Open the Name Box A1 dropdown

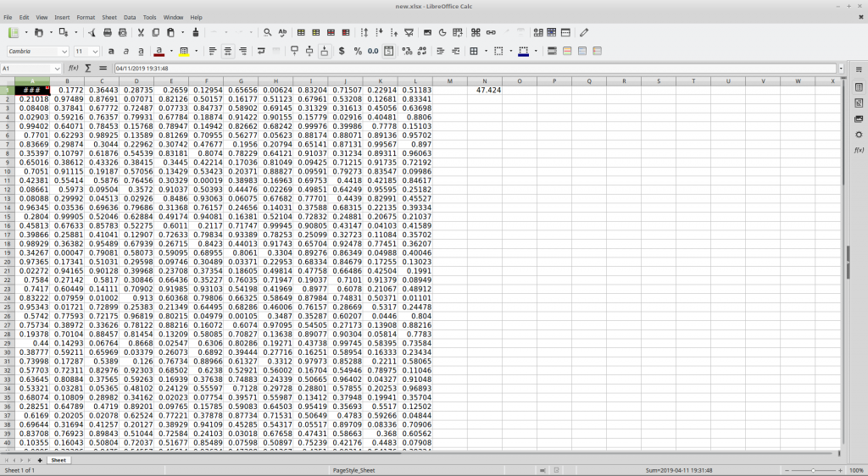57,69
